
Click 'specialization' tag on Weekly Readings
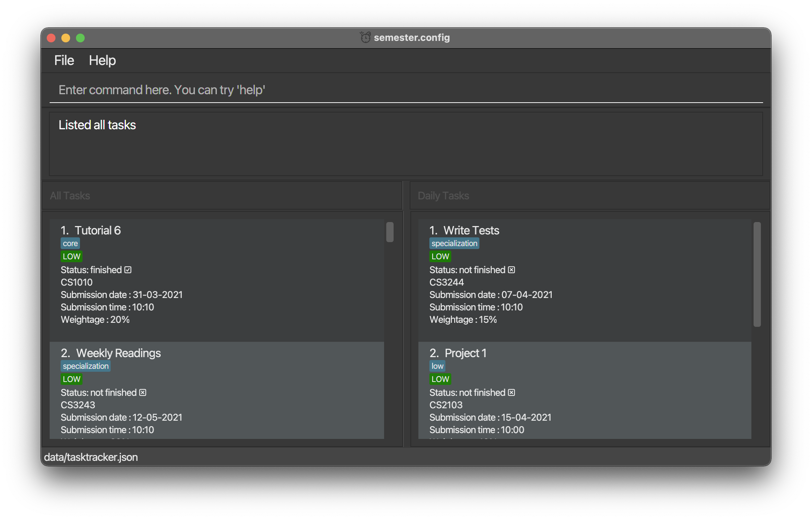85,366
